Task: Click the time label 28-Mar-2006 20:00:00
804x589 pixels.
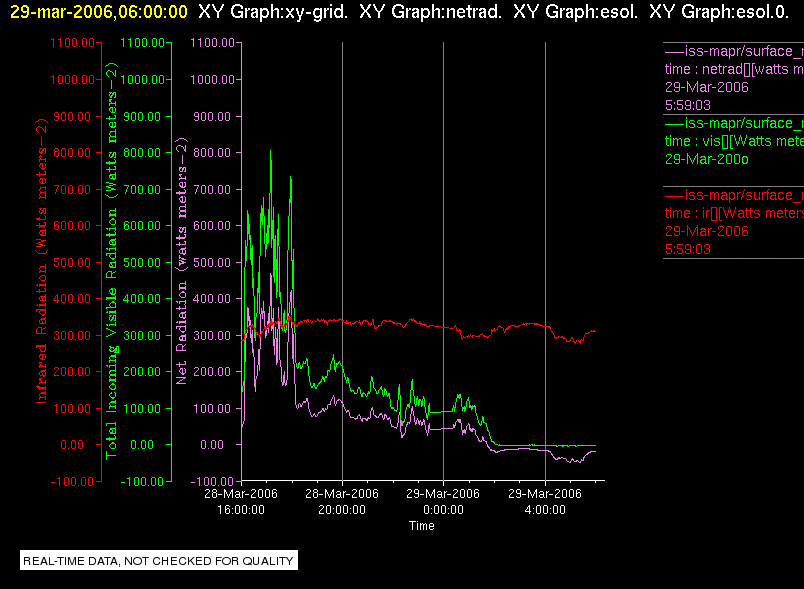Action: pyautogui.click(x=342, y=501)
